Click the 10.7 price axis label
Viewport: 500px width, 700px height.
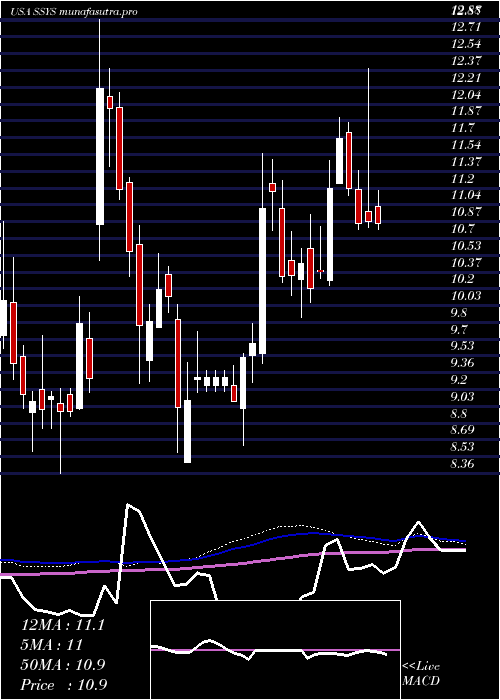point(462,229)
